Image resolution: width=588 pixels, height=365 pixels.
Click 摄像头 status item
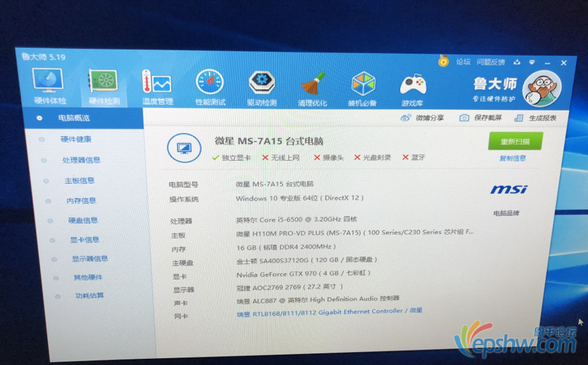point(328,158)
